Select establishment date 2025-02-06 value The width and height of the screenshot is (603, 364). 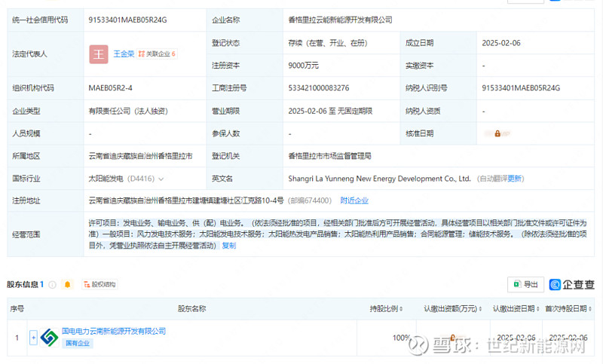(x=501, y=43)
